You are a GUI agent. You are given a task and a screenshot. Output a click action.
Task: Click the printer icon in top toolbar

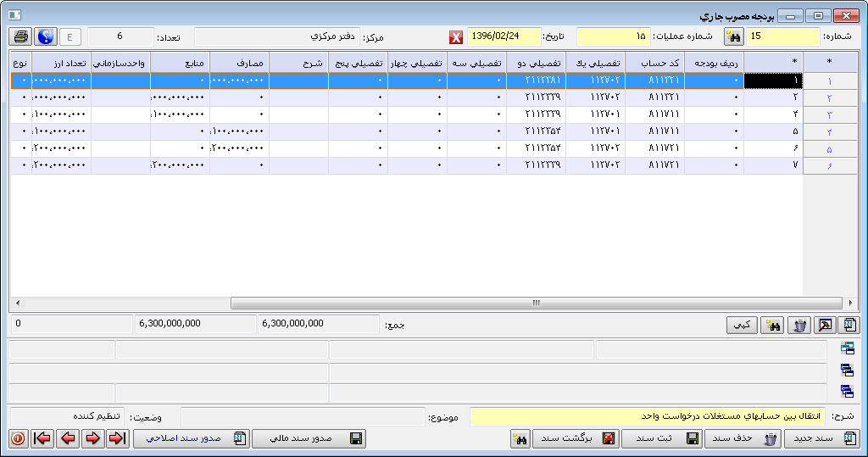[21, 36]
